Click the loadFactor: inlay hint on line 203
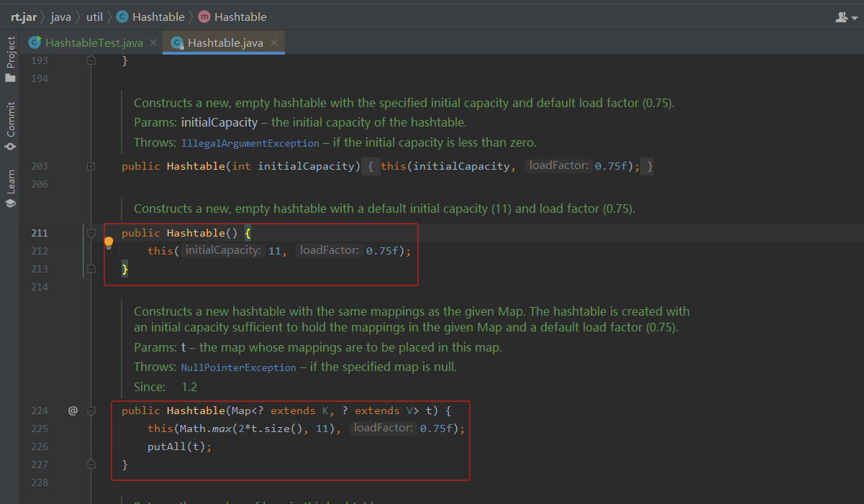The height and width of the screenshot is (504, 864). (x=559, y=166)
